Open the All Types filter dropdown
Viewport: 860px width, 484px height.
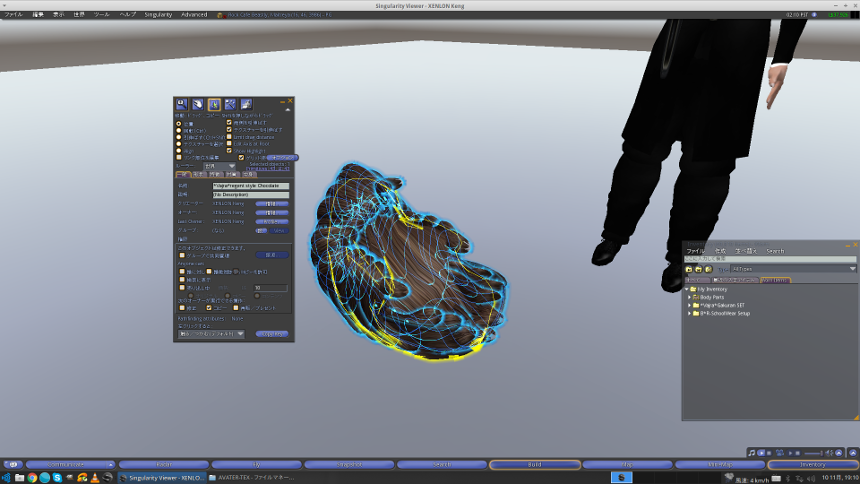click(x=793, y=269)
